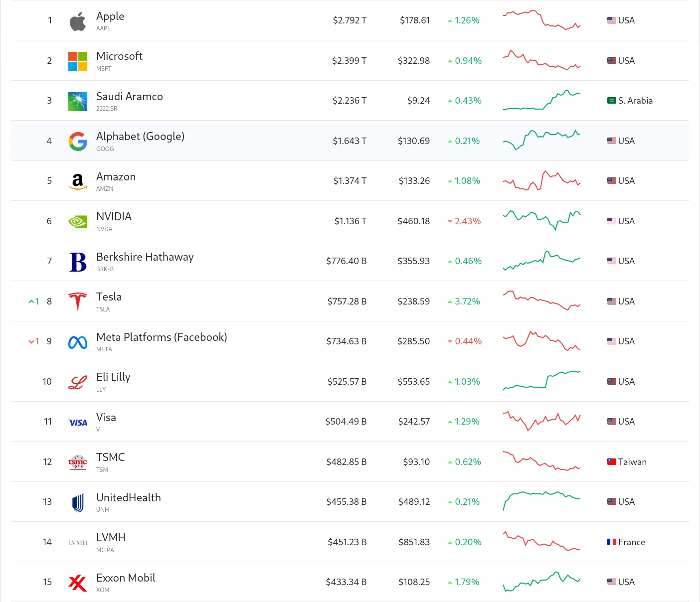
Task: Click the USA flag in Exxon Mobil row
Action: (612, 582)
